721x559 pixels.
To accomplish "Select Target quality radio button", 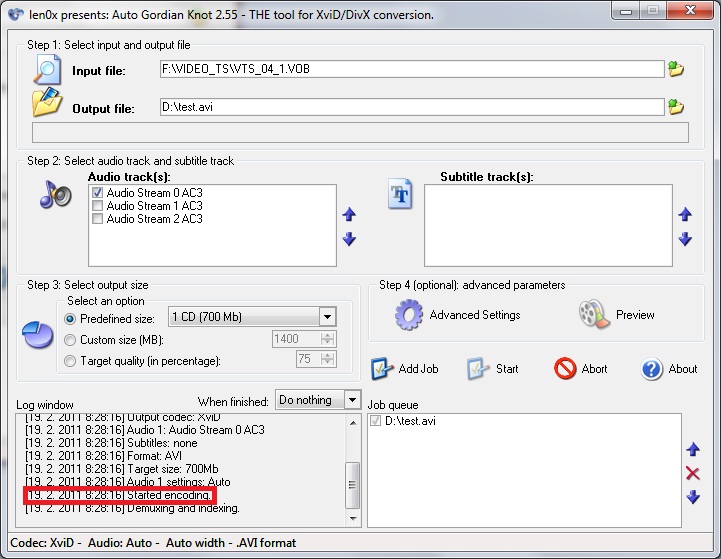I will click(70, 361).
